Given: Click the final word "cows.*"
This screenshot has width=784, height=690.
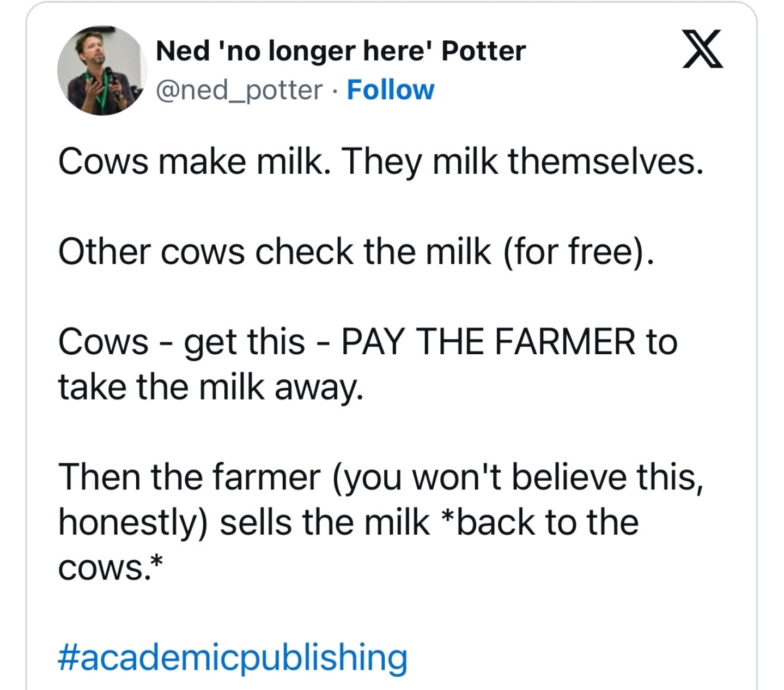Looking at the screenshot, I should coord(111,567).
